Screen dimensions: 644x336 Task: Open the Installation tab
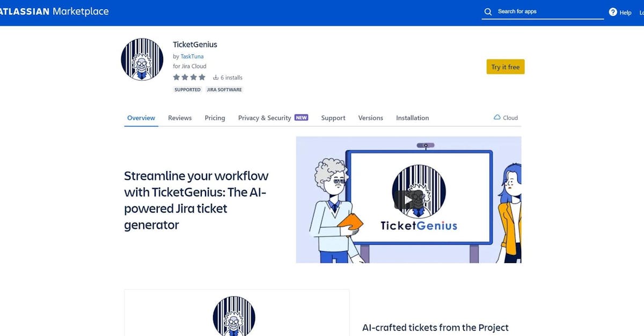pos(413,118)
